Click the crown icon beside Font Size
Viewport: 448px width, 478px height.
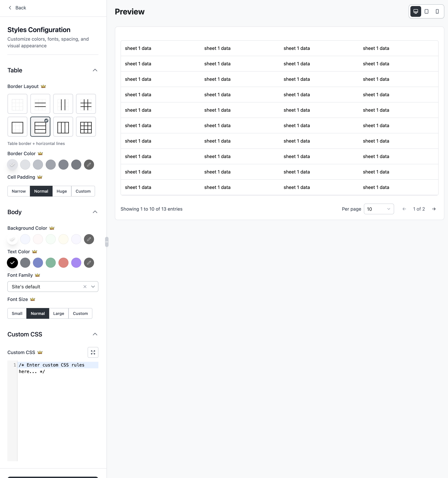coord(33,299)
